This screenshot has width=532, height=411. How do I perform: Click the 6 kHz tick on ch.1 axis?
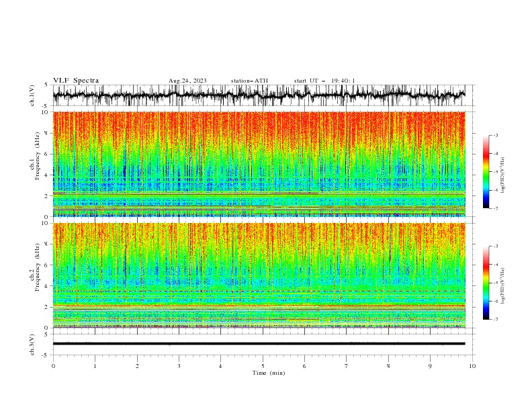point(47,154)
